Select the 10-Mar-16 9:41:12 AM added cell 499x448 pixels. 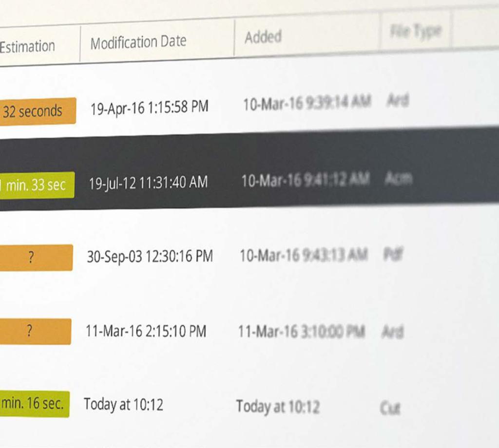point(306,179)
